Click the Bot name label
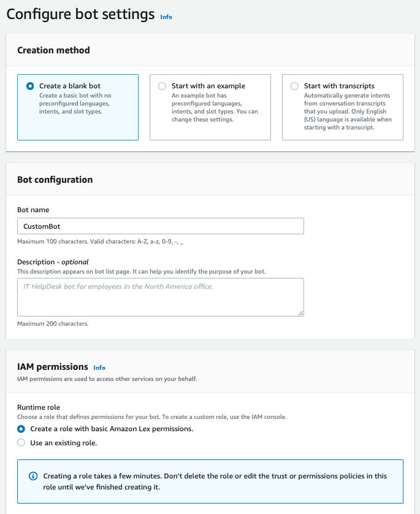 (33, 210)
